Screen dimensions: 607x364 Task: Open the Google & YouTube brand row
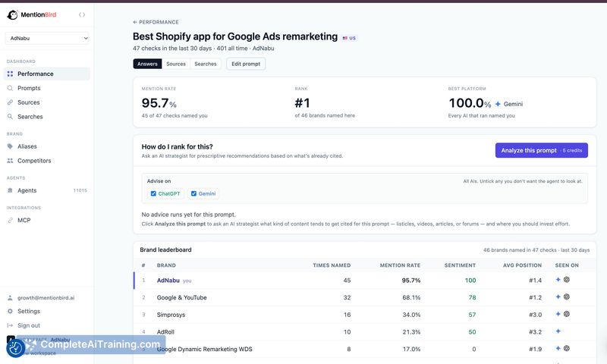click(x=365, y=297)
